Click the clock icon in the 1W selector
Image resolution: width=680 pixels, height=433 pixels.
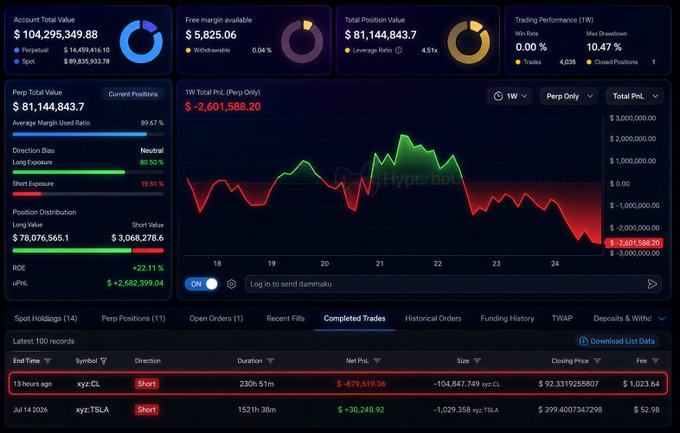498,96
